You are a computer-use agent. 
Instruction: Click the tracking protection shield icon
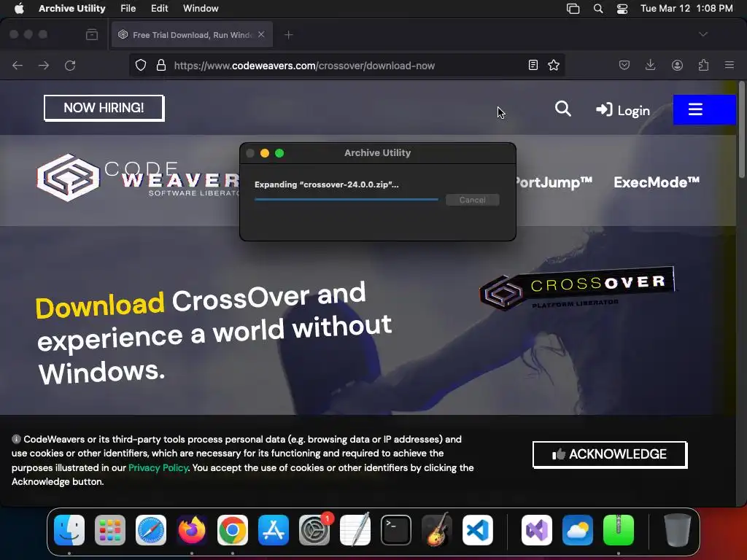click(141, 65)
